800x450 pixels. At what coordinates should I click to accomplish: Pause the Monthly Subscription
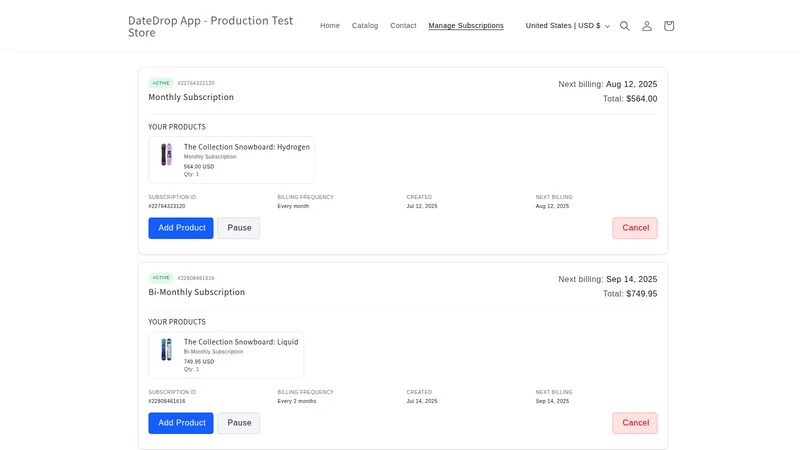239,228
